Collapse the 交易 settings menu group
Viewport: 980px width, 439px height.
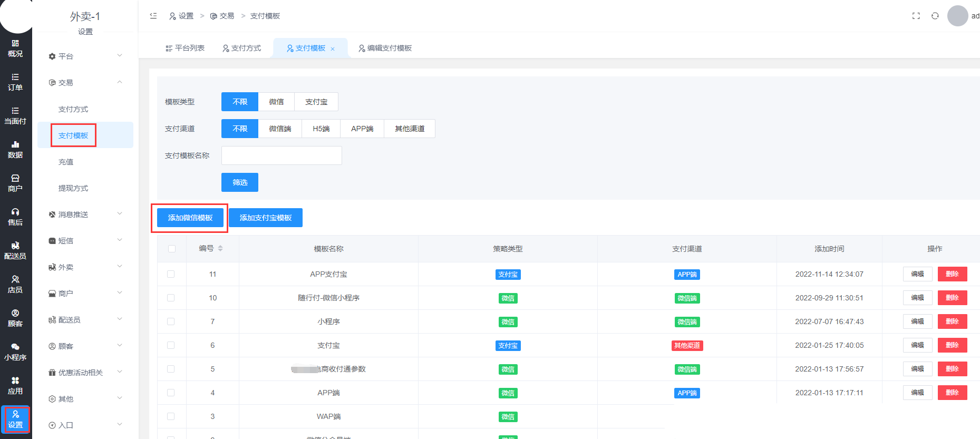(85, 82)
